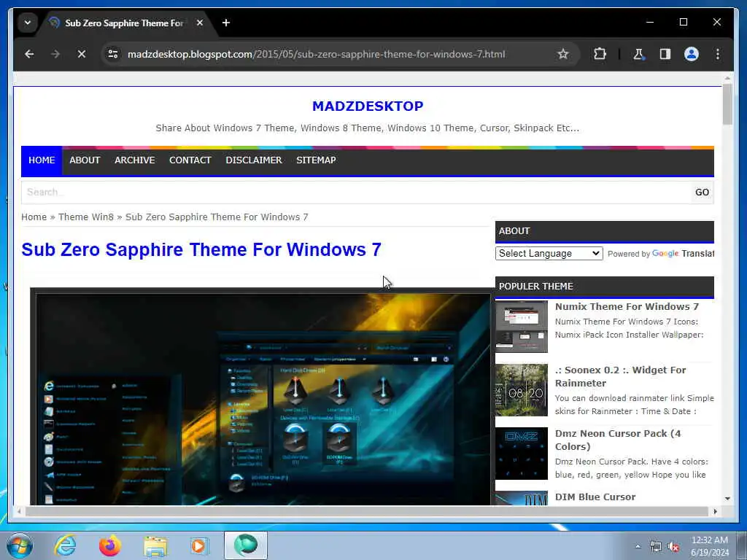
Task: Focus the site Search field
Action: [356, 192]
